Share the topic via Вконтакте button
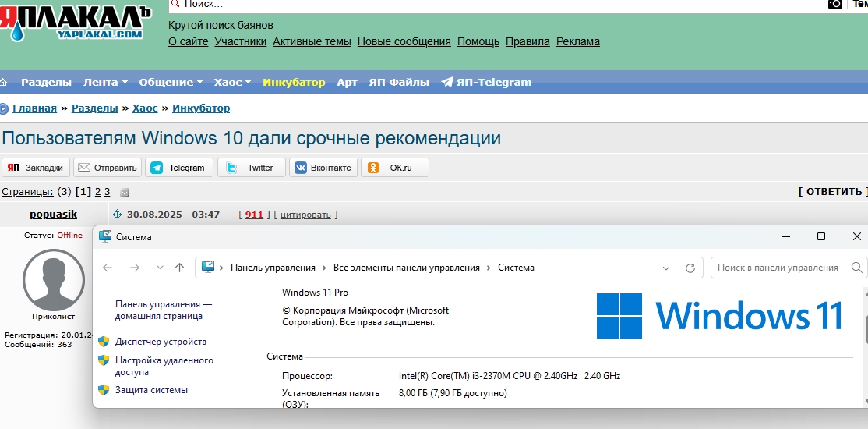 (x=323, y=168)
